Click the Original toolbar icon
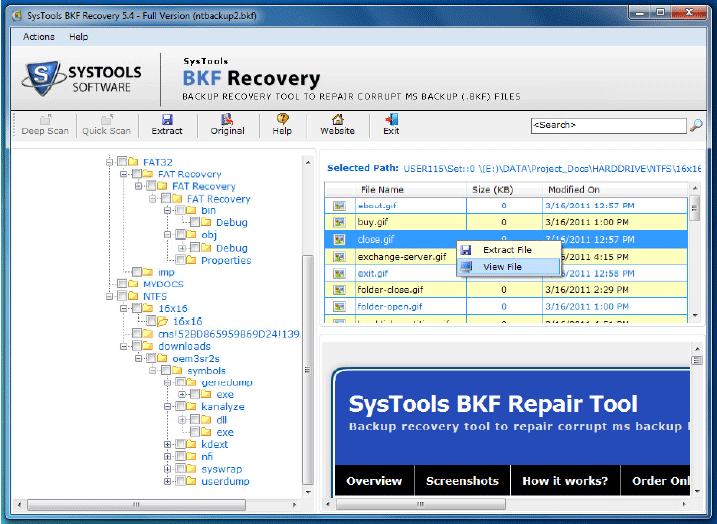717x524 pixels. click(227, 119)
